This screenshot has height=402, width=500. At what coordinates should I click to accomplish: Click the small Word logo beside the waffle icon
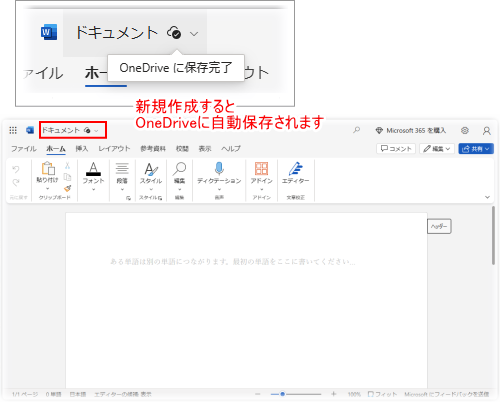coord(30,130)
